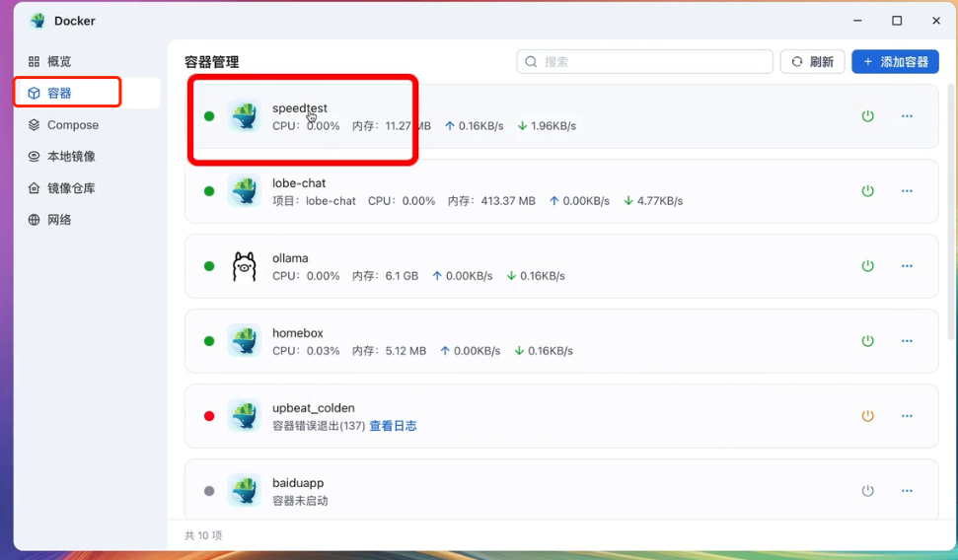Open more options for lobe-chat
The image size is (958, 560).
pyautogui.click(x=907, y=191)
